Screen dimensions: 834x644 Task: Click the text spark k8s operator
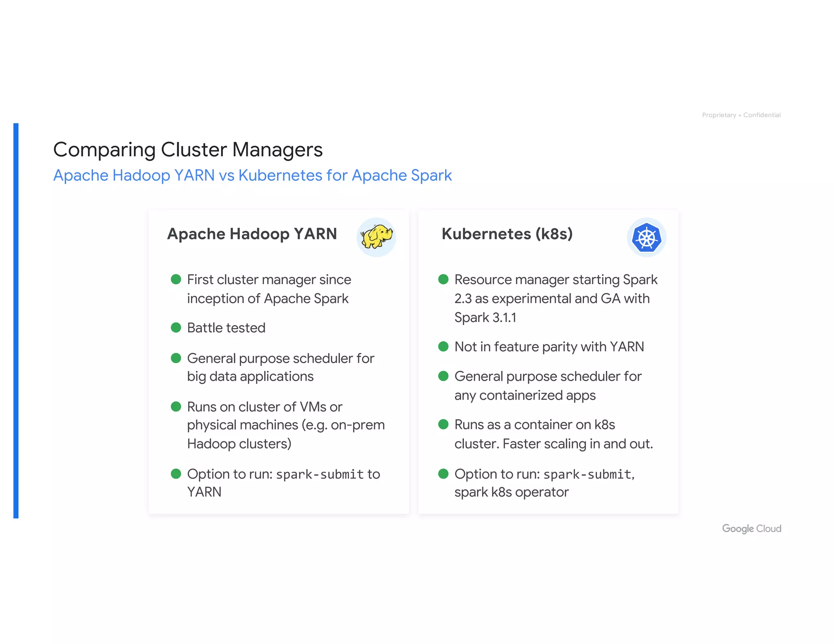[511, 492]
